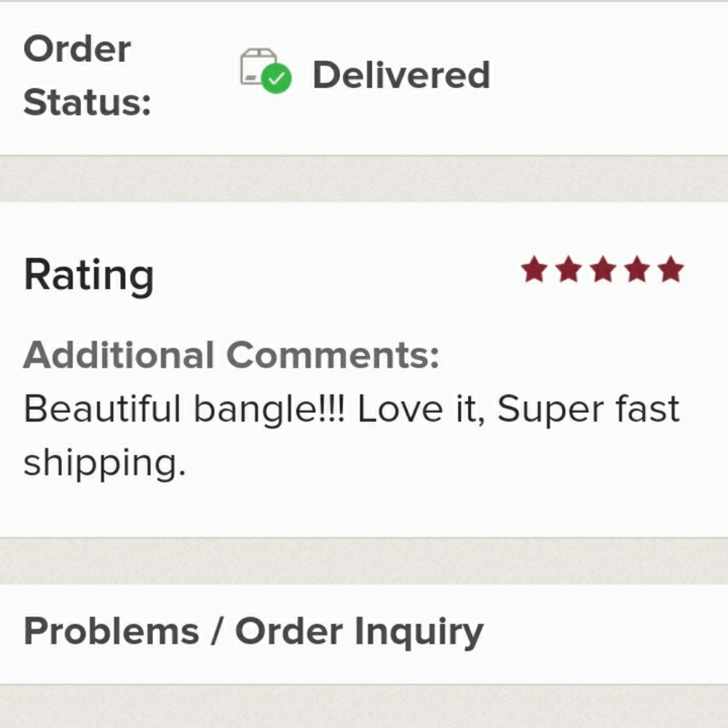Click the "Status:" label text

(x=87, y=102)
